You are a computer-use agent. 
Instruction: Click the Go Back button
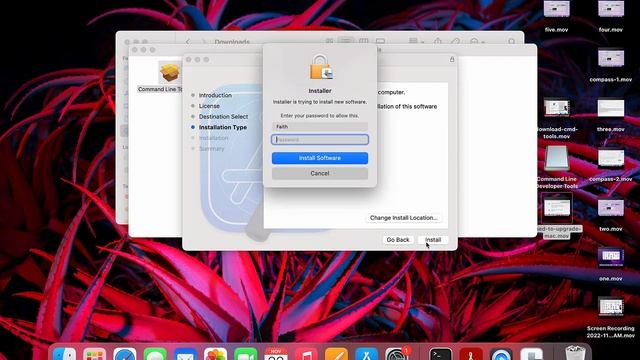click(398, 240)
